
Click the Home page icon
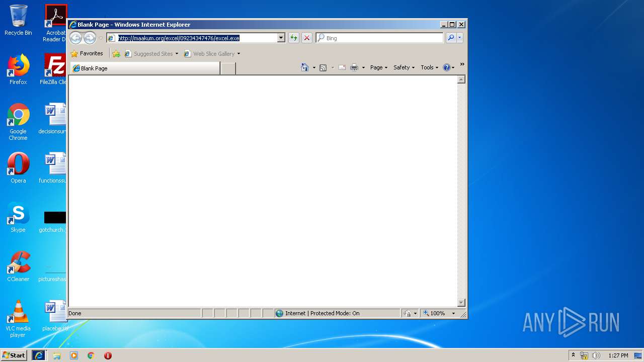tap(305, 67)
